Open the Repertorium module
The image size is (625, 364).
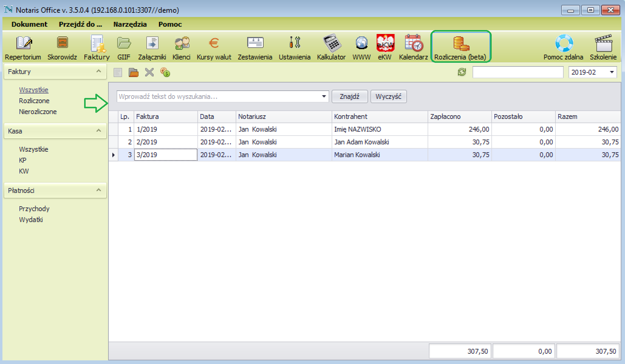[x=23, y=48]
